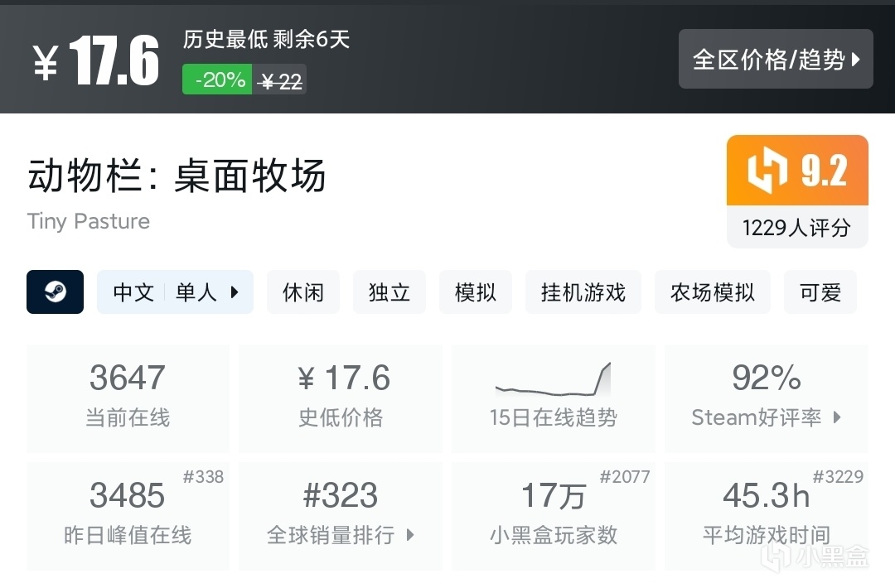Click the -20% discount badge

point(218,80)
